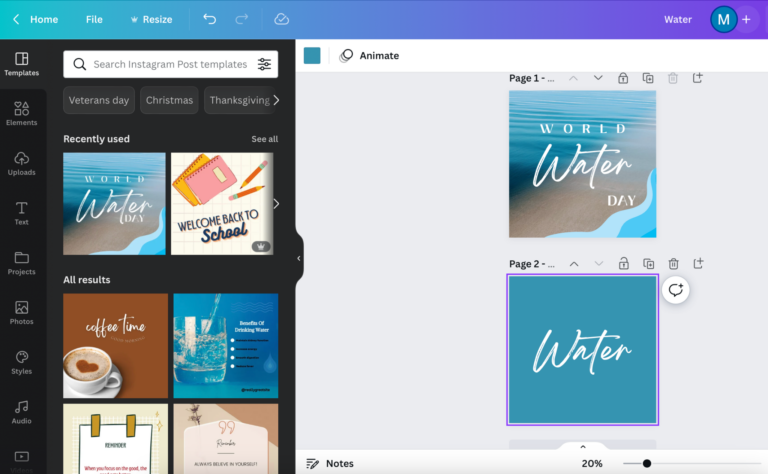Viewport: 768px width, 474px height.
Task: Go back with the Home arrow
Action: (x=16, y=19)
